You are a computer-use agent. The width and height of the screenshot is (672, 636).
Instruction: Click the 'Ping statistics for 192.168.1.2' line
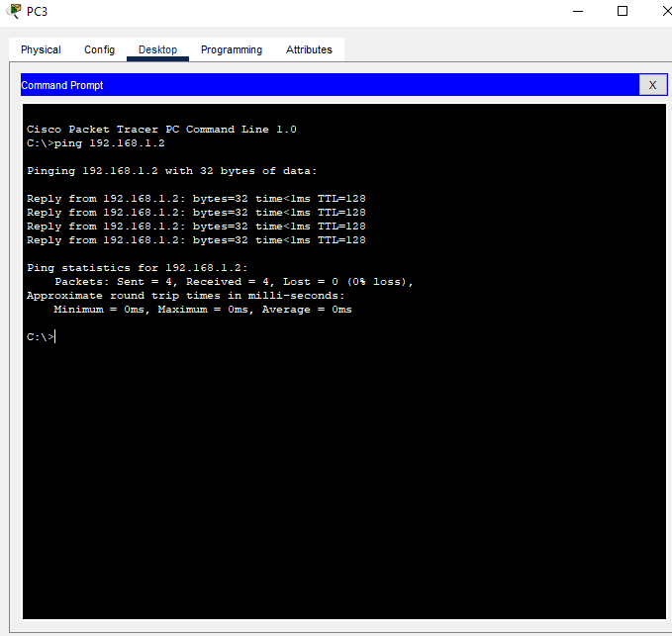click(137, 268)
